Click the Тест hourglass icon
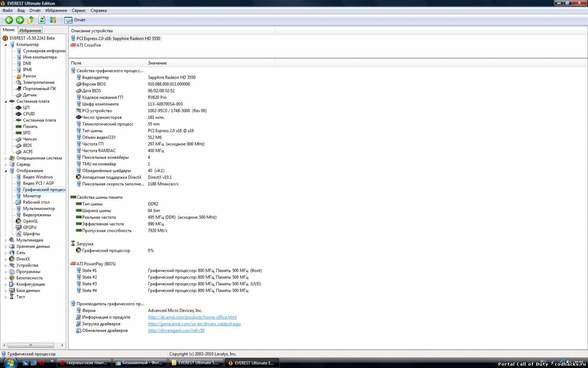The image size is (588, 368). [x=12, y=297]
